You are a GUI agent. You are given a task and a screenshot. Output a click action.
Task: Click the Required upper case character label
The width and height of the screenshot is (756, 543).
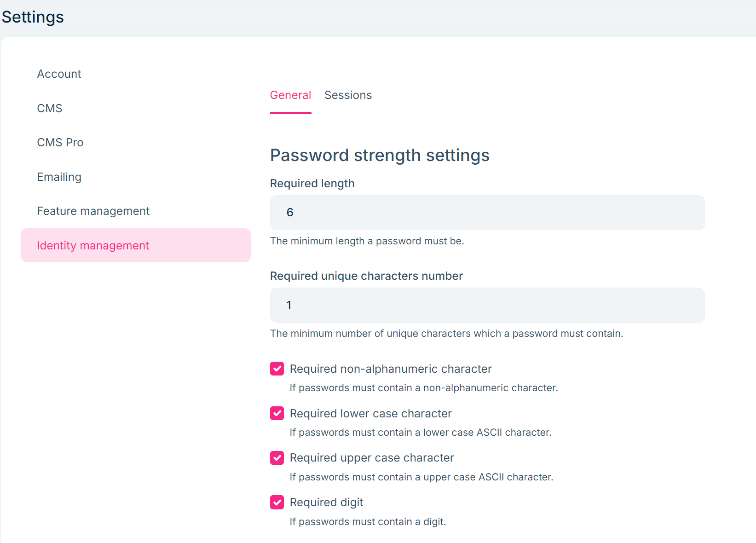pyautogui.click(x=371, y=458)
